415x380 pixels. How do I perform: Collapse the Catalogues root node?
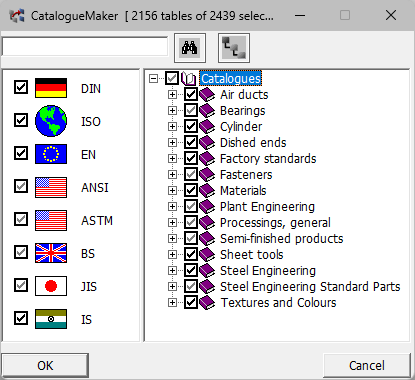(x=153, y=79)
